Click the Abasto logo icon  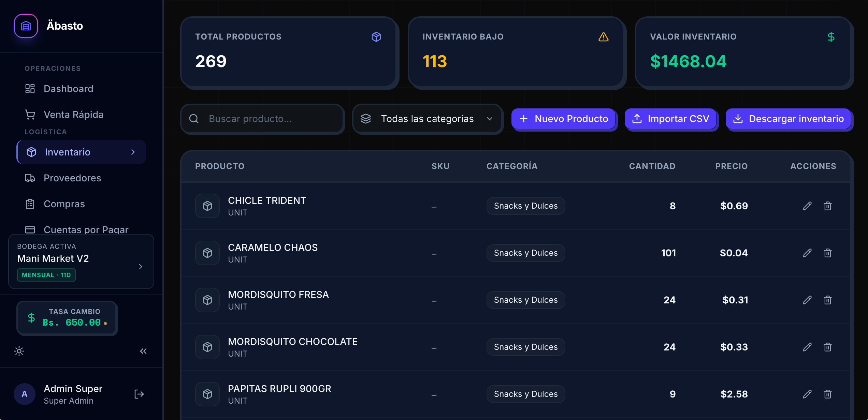click(x=26, y=26)
